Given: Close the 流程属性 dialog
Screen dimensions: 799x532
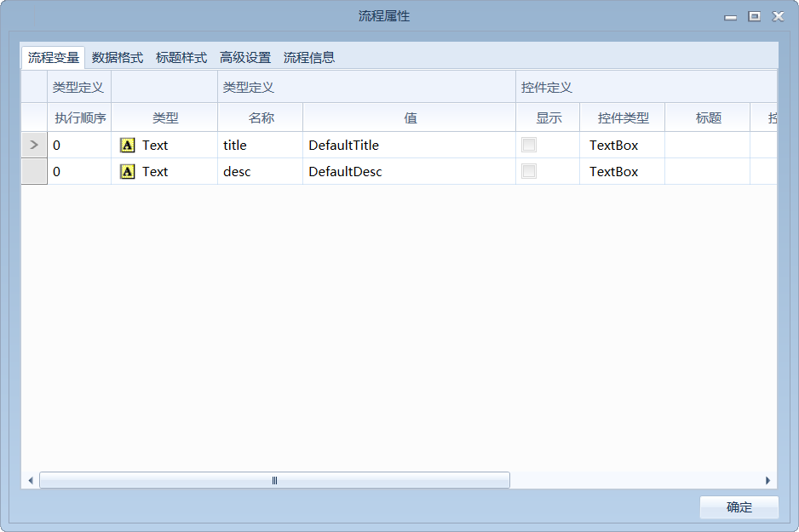Looking at the screenshot, I should [x=778, y=16].
